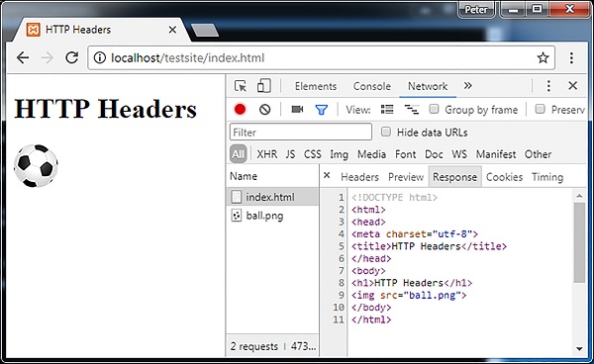This screenshot has width=594, height=364.
Task: Open a new browser tab
Action: [x=205, y=30]
